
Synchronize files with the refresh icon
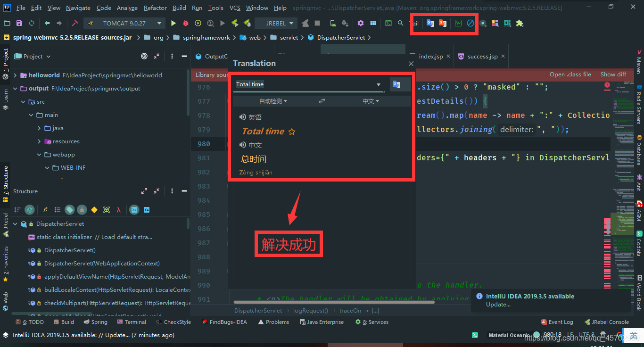point(32,23)
